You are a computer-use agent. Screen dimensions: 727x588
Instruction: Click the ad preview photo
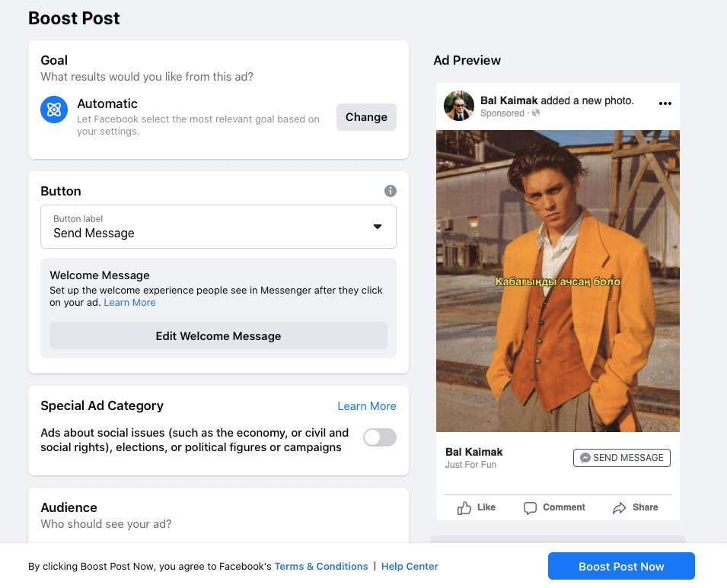(558, 281)
